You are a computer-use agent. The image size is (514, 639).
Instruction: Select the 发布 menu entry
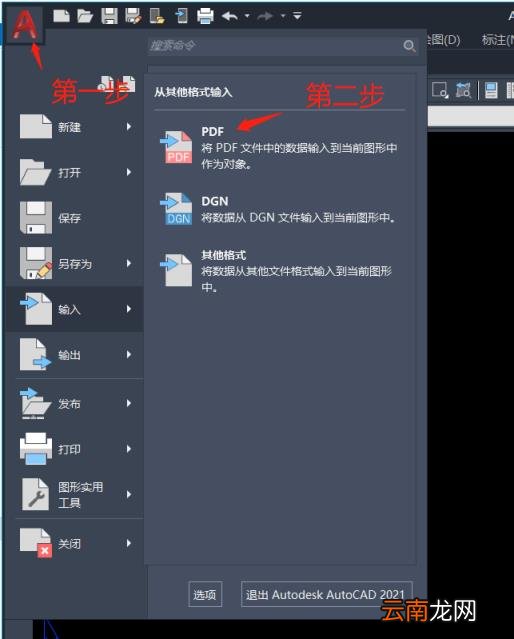[75, 403]
